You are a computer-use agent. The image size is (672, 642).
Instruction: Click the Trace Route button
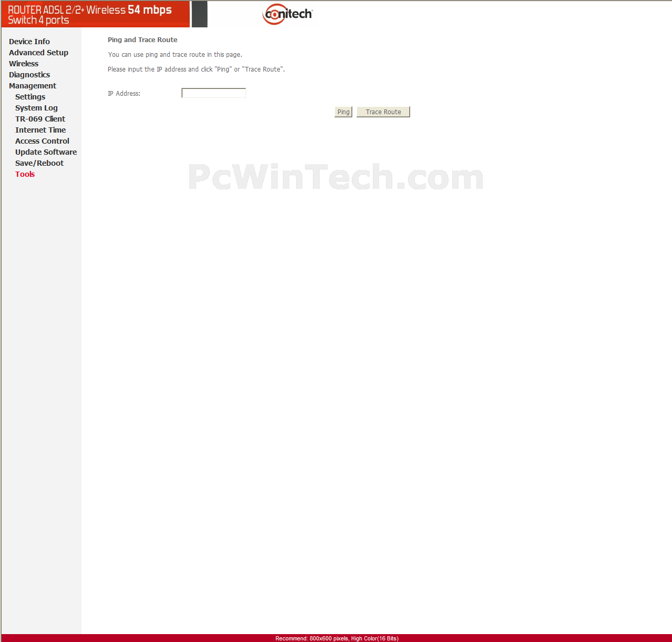[x=383, y=112]
